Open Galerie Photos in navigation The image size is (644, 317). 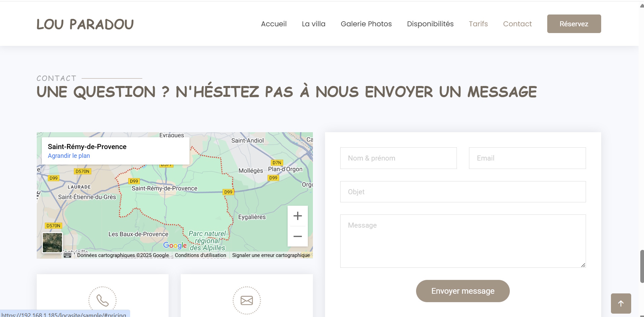(366, 24)
